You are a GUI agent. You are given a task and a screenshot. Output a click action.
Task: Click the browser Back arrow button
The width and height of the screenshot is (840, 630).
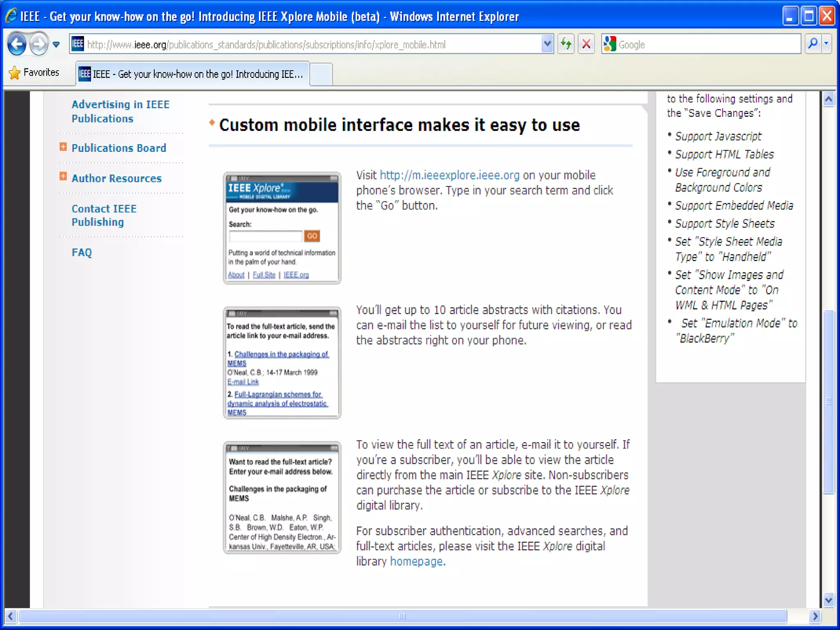[17, 44]
